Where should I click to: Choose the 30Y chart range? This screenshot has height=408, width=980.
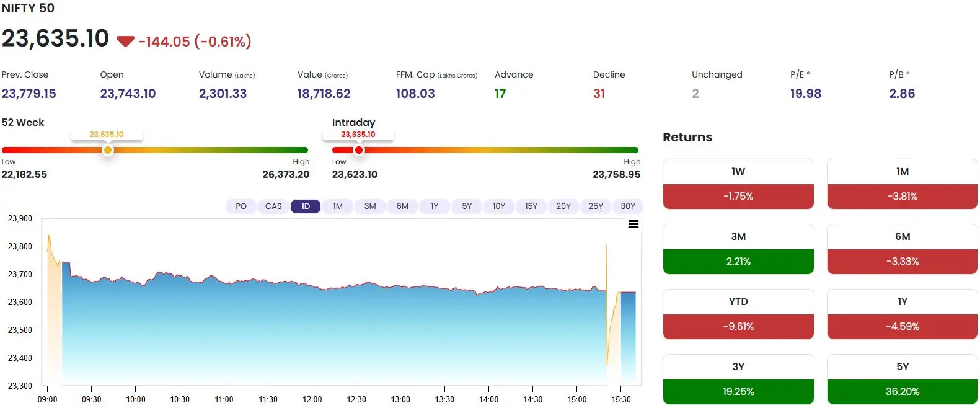tap(628, 206)
